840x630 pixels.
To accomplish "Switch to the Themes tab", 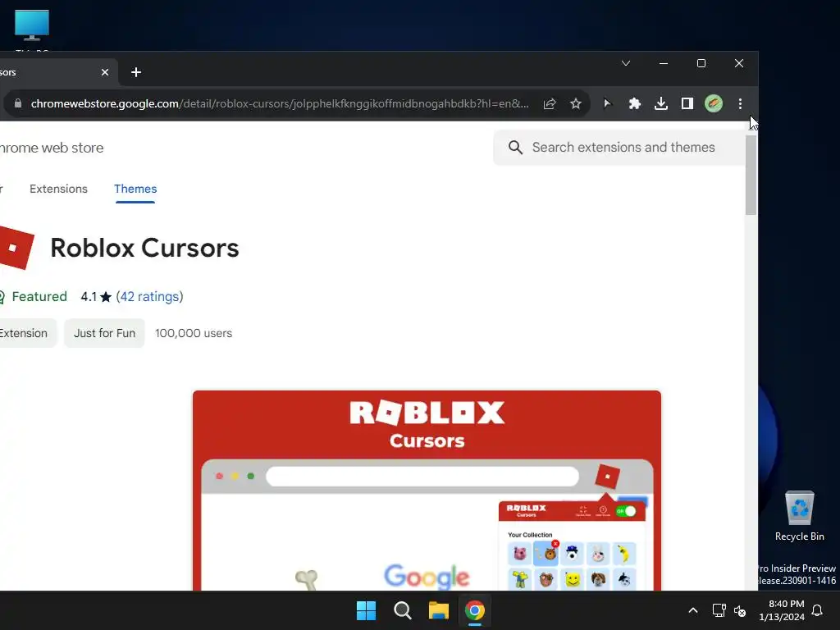I will (x=135, y=189).
